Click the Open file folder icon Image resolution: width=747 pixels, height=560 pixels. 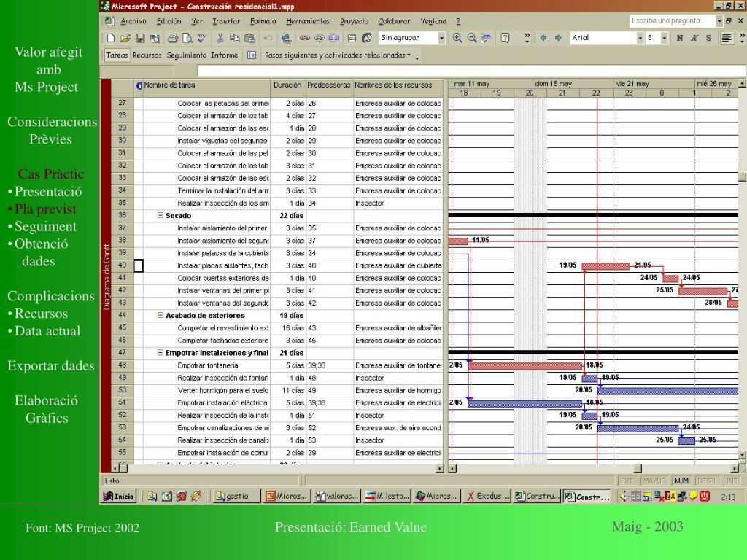pyautogui.click(x=125, y=38)
